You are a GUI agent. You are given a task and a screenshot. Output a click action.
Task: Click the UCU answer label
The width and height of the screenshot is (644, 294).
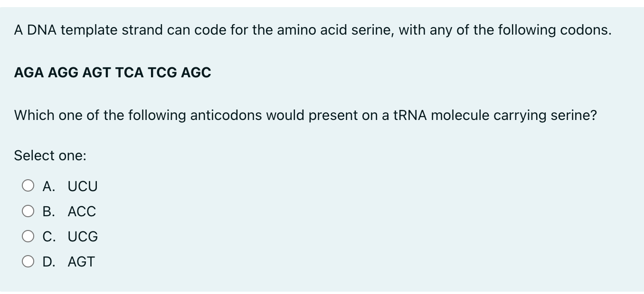(82, 186)
